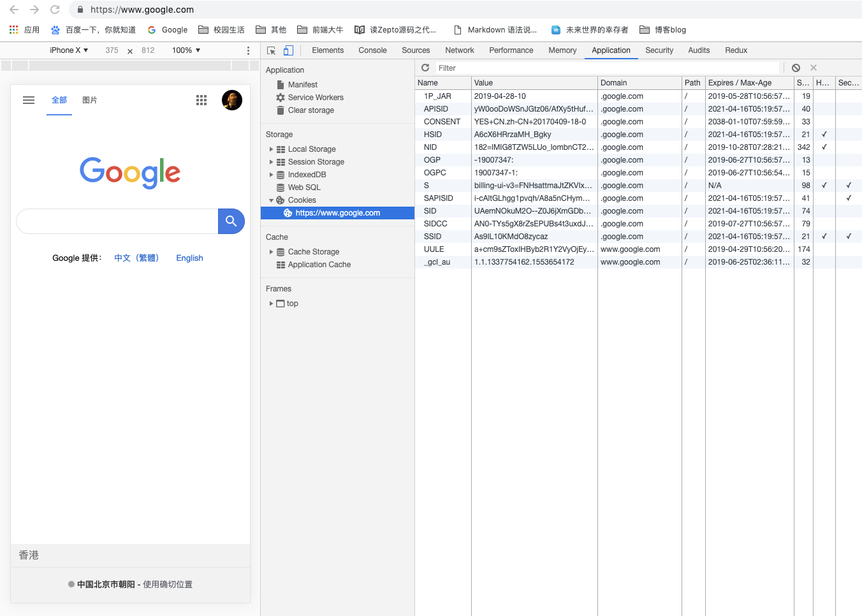
Task: Select Manifest in Application sidebar
Action: 303,85
